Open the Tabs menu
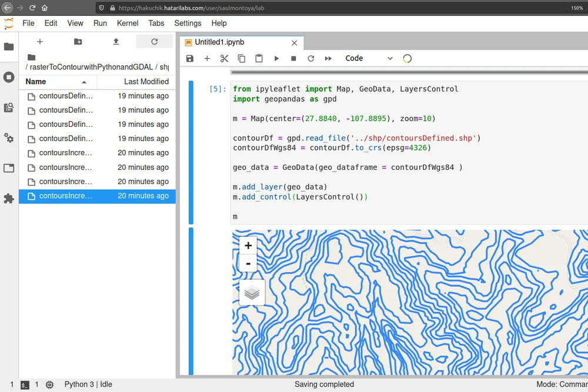The height and width of the screenshot is (392, 588). pyautogui.click(x=156, y=24)
